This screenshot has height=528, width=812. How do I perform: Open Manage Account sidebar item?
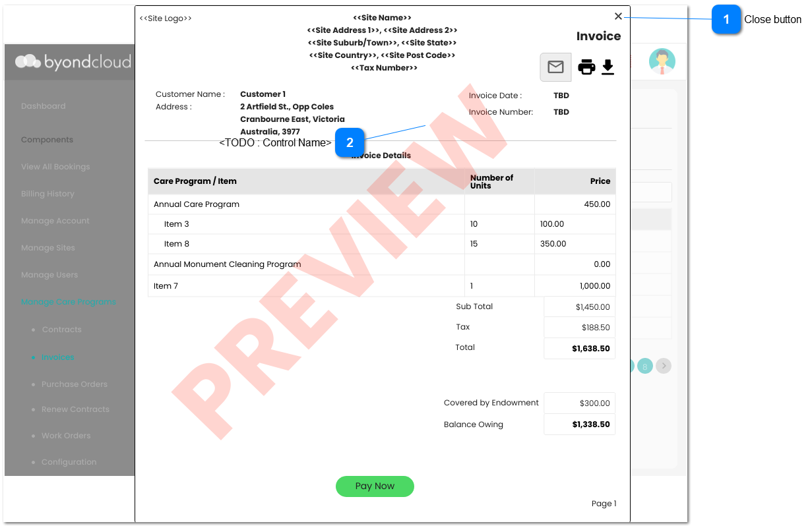pyautogui.click(x=55, y=221)
